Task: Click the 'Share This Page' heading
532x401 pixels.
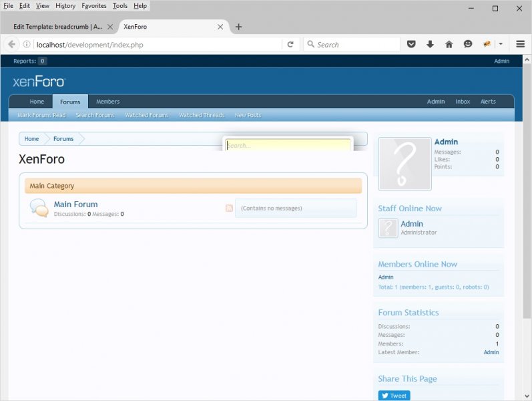Action: coord(407,378)
